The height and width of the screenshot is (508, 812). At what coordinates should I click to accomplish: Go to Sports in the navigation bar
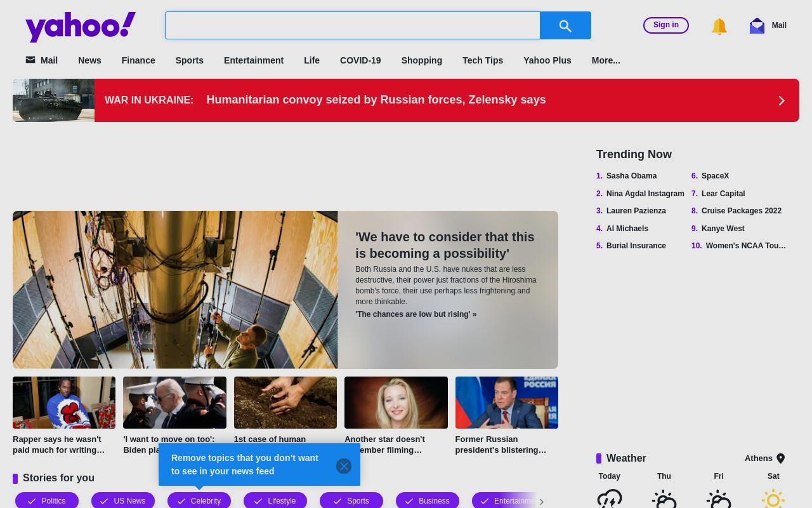190,60
